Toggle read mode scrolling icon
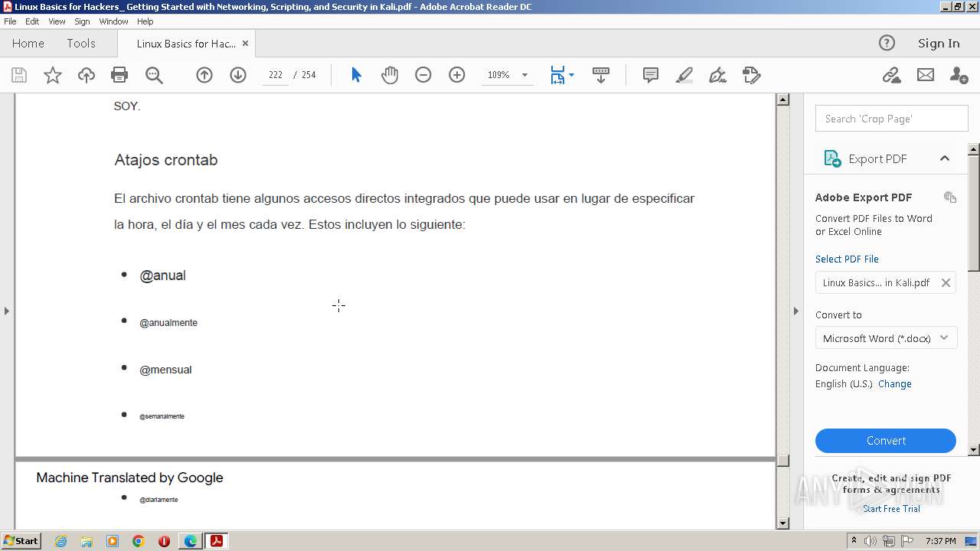The height and width of the screenshot is (551, 980). click(601, 75)
